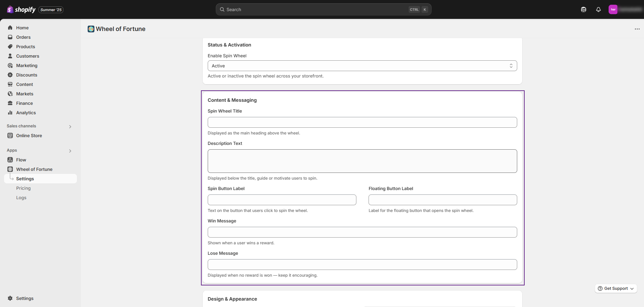Open the Home icon in sidebar
644x307 pixels.
coord(10,28)
